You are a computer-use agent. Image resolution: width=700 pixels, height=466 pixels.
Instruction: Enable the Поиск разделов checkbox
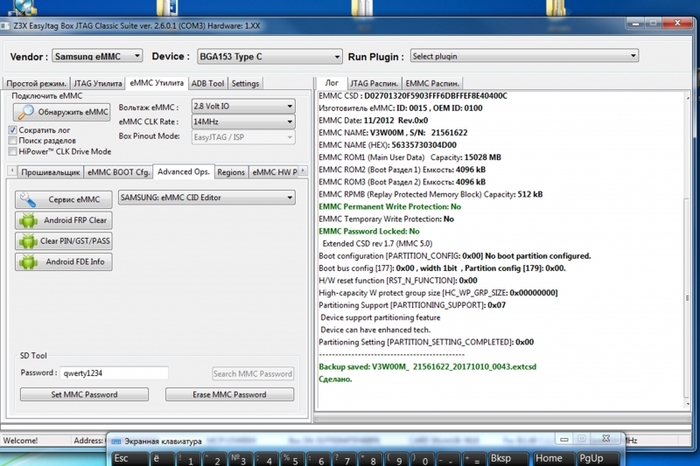[x=13, y=141]
